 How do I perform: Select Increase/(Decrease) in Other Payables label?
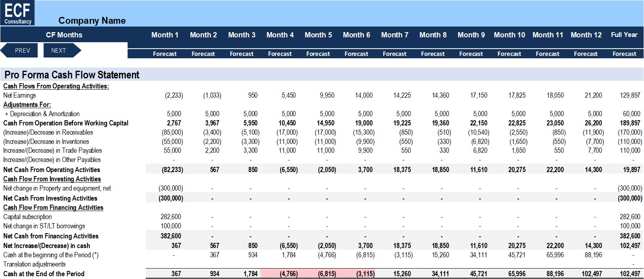pos(52,160)
